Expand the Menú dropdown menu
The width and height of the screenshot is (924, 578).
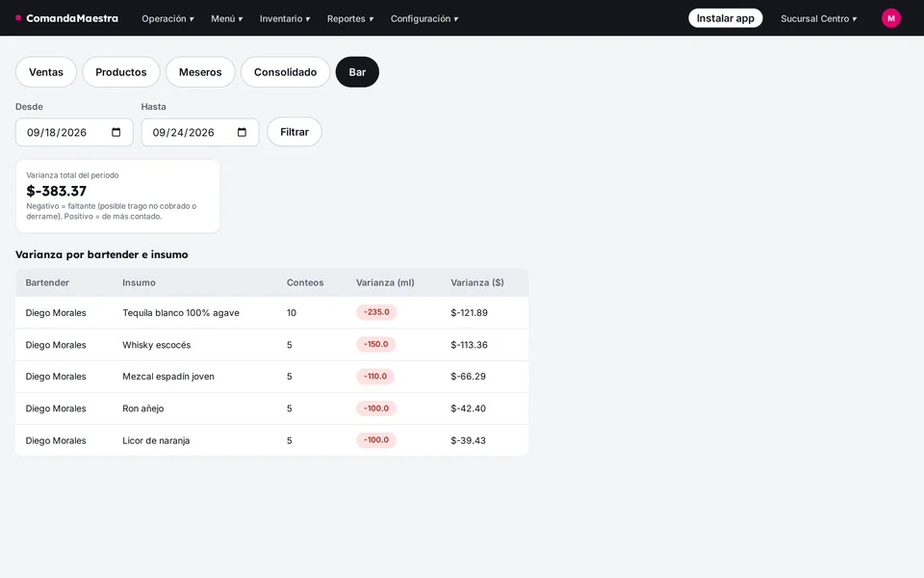227,18
